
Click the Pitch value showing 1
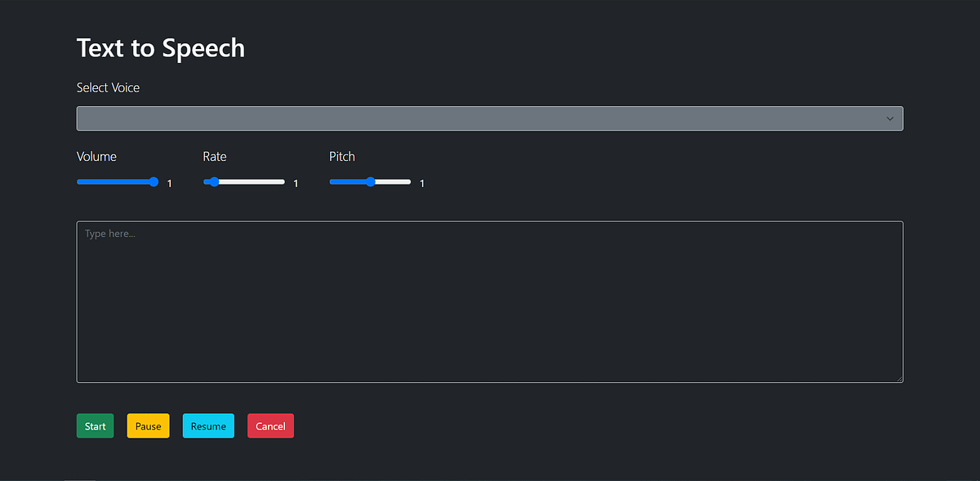(421, 183)
